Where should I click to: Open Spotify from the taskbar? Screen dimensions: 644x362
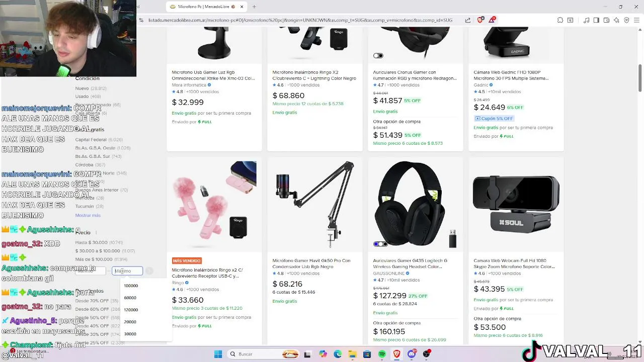click(x=382, y=354)
